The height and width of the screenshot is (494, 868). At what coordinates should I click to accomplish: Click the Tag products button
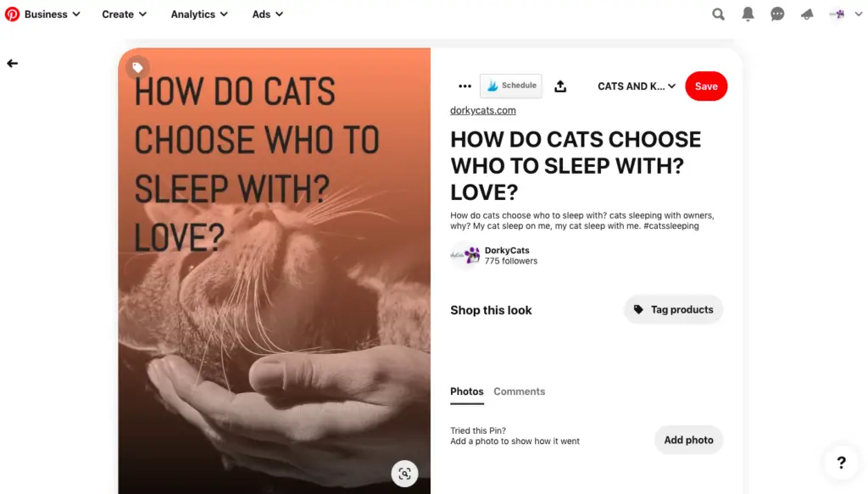click(674, 310)
